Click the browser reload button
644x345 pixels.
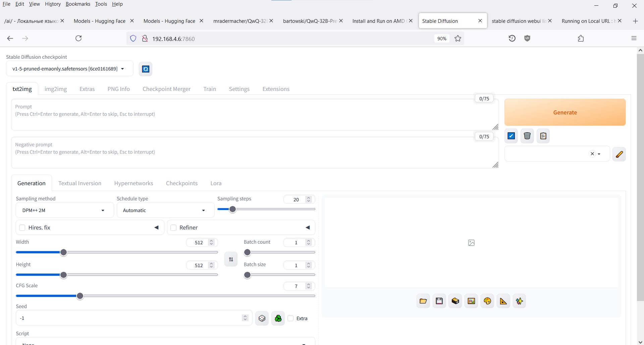tap(78, 38)
